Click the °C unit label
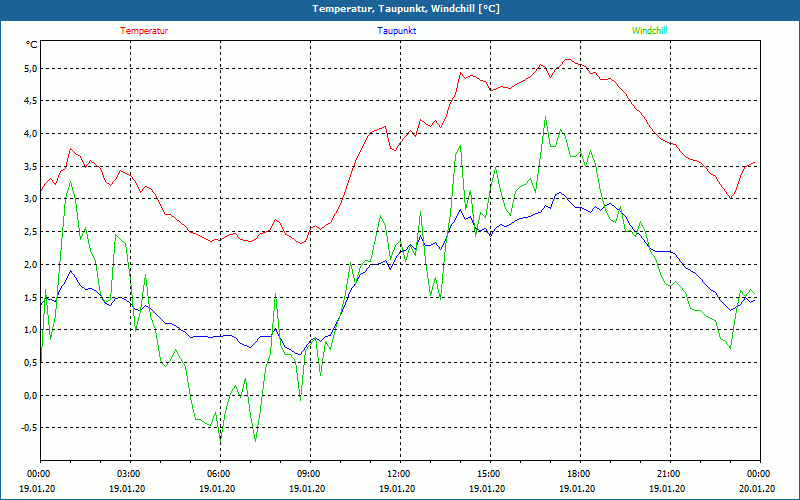Screen dimensions: 800x500 [32, 45]
